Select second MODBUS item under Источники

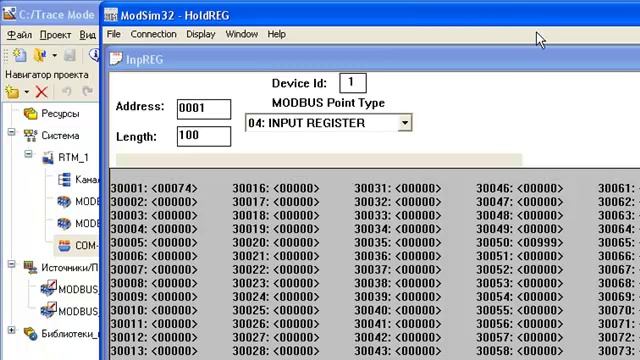(x=78, y=311)
